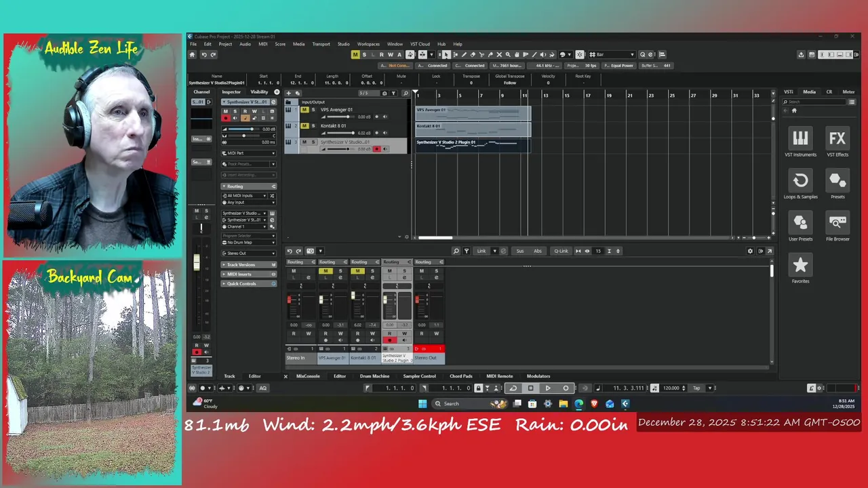
Task: Click Kontakt 8 01 mixer channel fader
Action: 353,297
